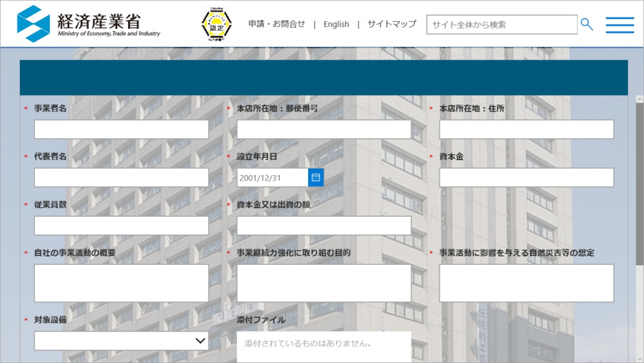Click the 事業者名 label text

coord(50,108)
